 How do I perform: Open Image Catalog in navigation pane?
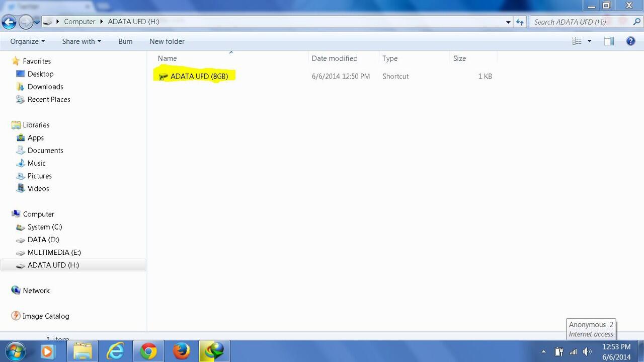(x=46, y=316)
